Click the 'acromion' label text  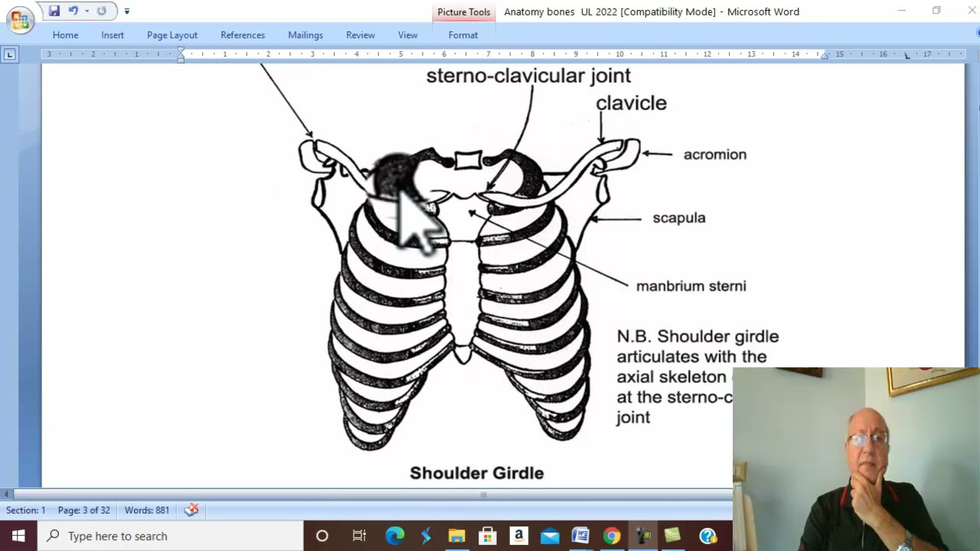pyautogui.click(x=714, y=155)
